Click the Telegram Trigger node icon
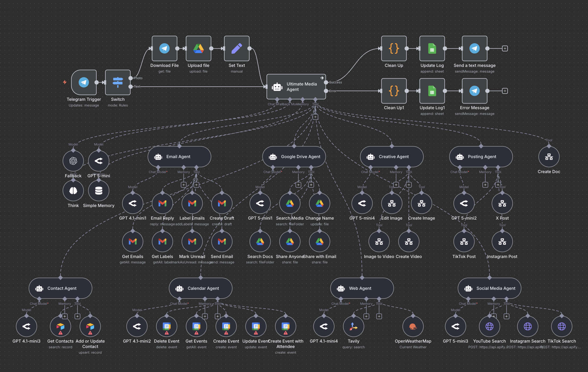The width and height of the screenshot is (588, 372). point(84,82)
